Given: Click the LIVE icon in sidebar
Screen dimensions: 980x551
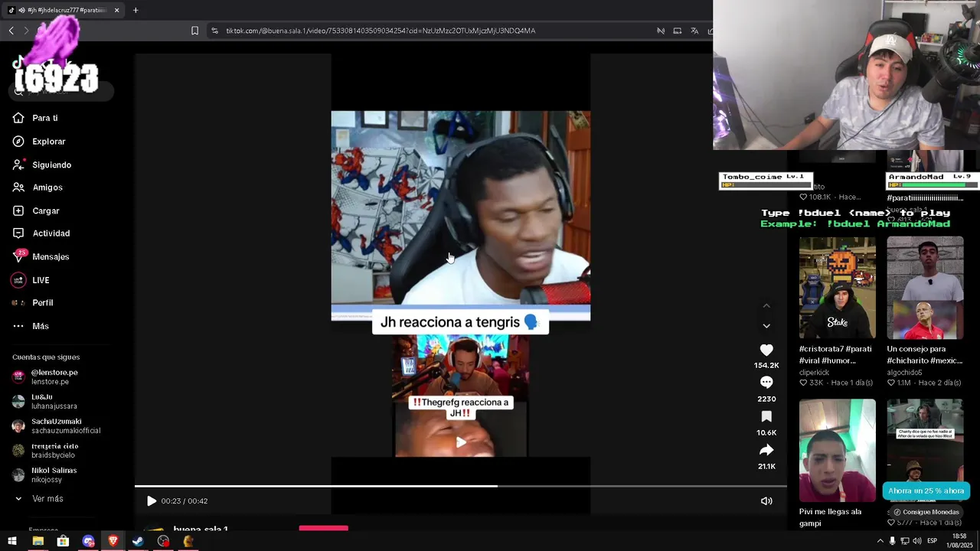Looking at the screenshot, I should tap(18, 280).
